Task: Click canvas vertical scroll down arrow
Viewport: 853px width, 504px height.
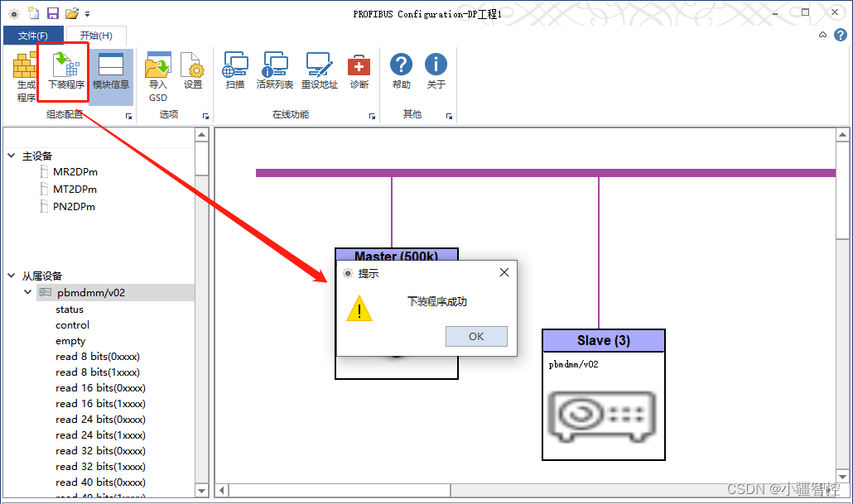Action: 843,476
